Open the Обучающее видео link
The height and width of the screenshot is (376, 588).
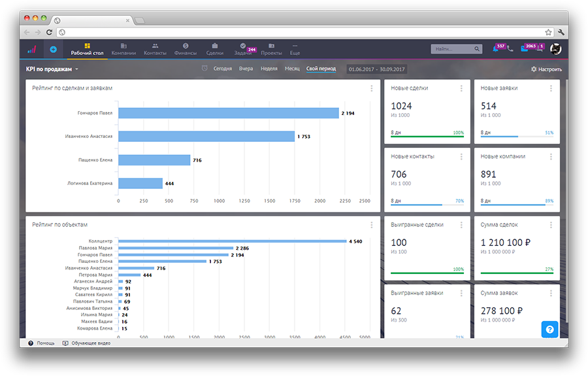[x=86, y=343]
